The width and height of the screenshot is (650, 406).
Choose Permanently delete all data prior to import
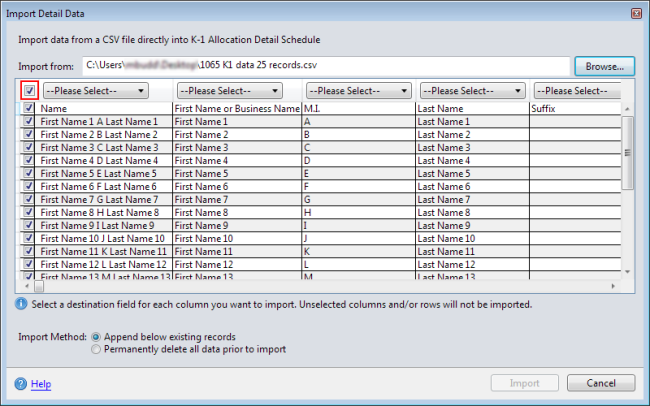point(96,350)
